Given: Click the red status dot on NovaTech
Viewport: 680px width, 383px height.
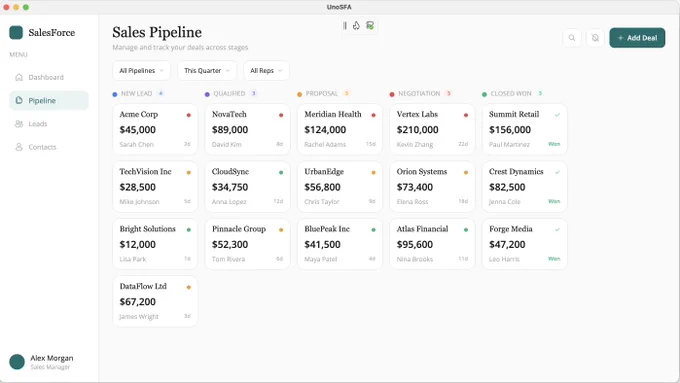Looking at the screenshot, I should (x=281, y=115).
